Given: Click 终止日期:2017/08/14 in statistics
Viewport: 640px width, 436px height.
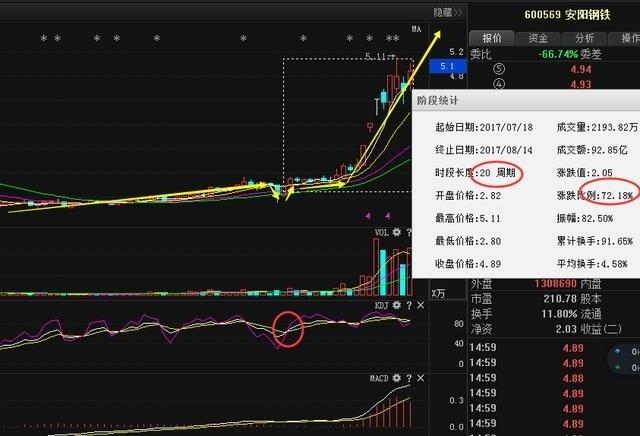Looking at the screenshot, I should [484, 150].
